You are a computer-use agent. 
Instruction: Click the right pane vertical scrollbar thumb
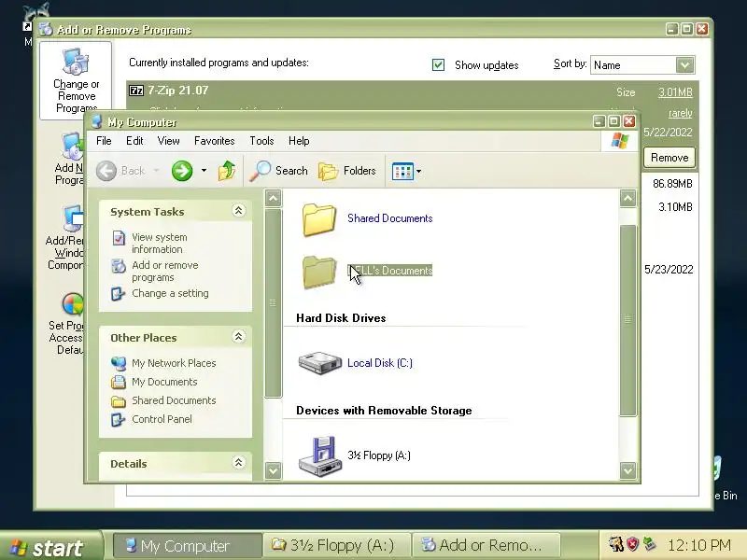point(627,320)
